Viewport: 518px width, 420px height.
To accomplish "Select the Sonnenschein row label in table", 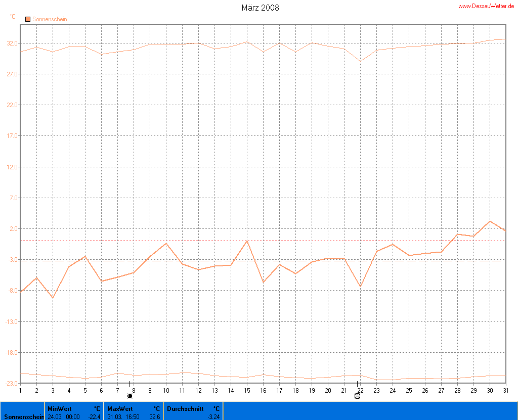I will [x=22, y=416].
